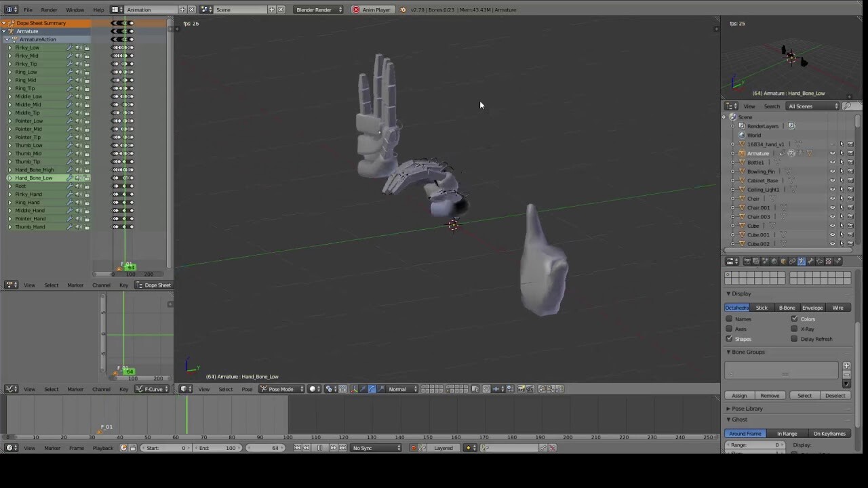The width and height of the screenshot is (868, 488).
Task: Select the rotation manipulator icon in 3D view header
Action: point(371,388)
